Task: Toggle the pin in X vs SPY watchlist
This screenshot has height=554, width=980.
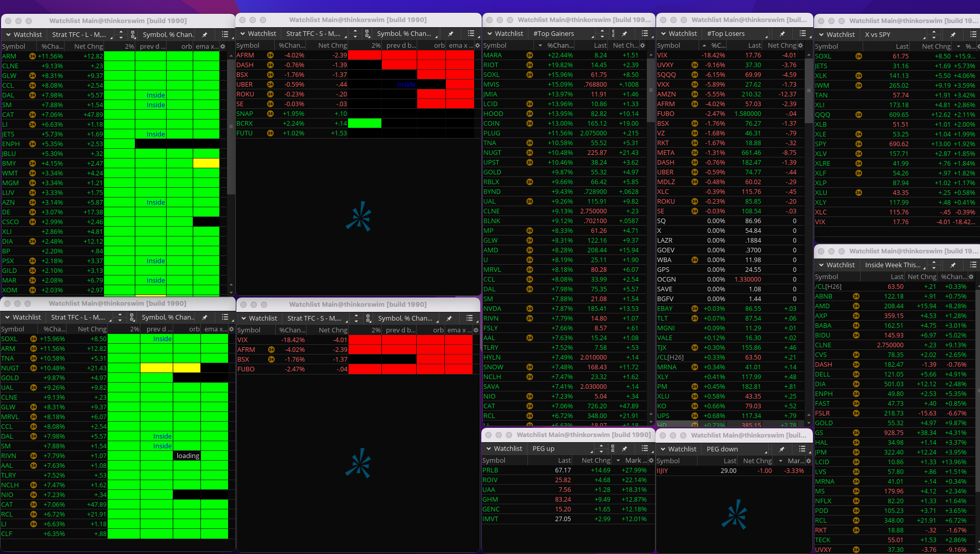Action: (952, 35)
